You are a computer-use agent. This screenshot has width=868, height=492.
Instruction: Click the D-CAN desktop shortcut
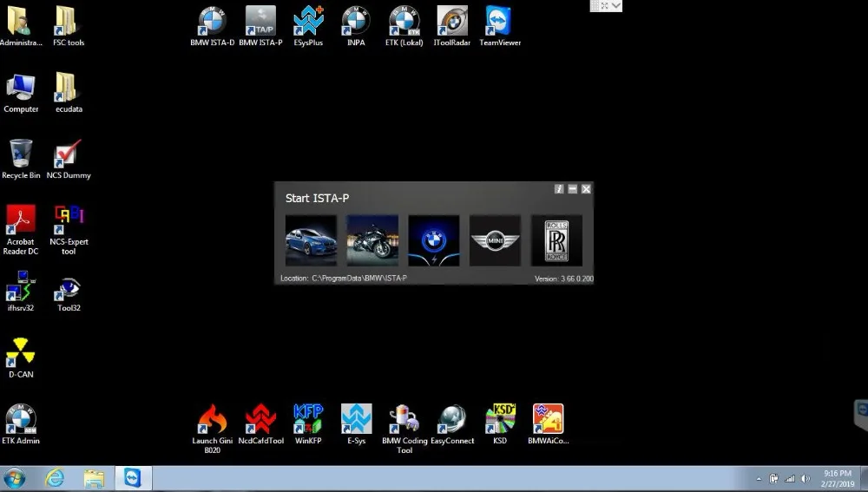[21, 358]
